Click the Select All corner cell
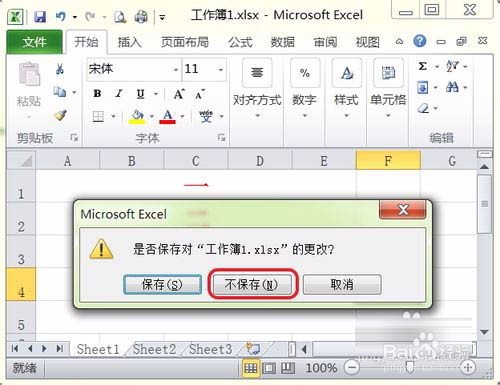Viewport: 500px width, 385px height. click(21, 160)
